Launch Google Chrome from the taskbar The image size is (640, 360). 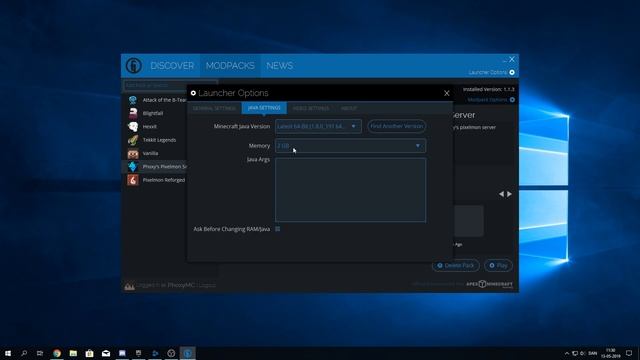[x=57, y=353]
